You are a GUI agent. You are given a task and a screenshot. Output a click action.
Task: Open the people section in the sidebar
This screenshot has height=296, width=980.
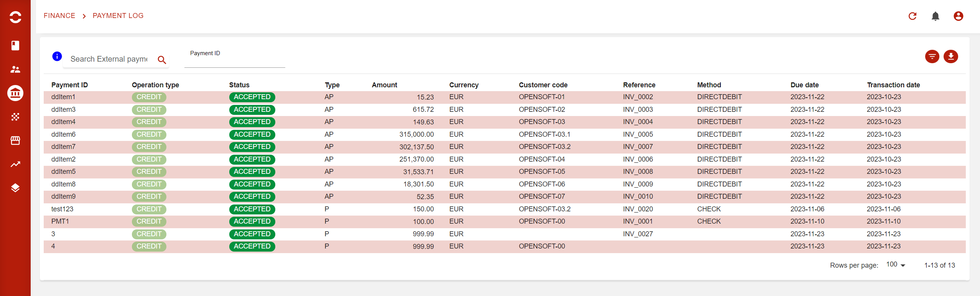click(15, 69)
